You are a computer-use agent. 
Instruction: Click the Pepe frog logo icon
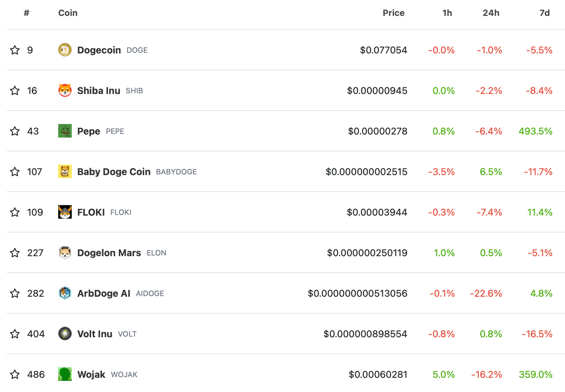click(x=65, y=131)
